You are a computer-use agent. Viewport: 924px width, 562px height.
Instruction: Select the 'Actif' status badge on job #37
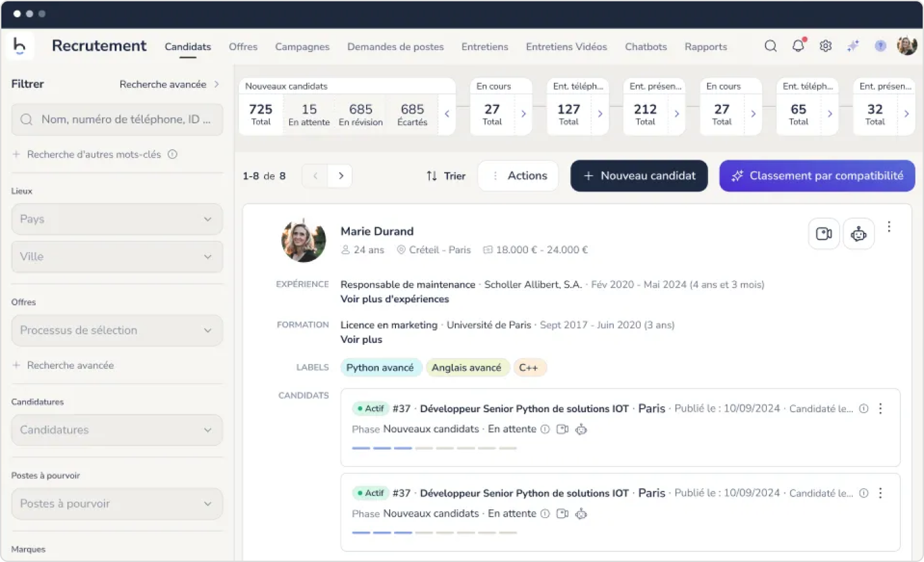370,408
